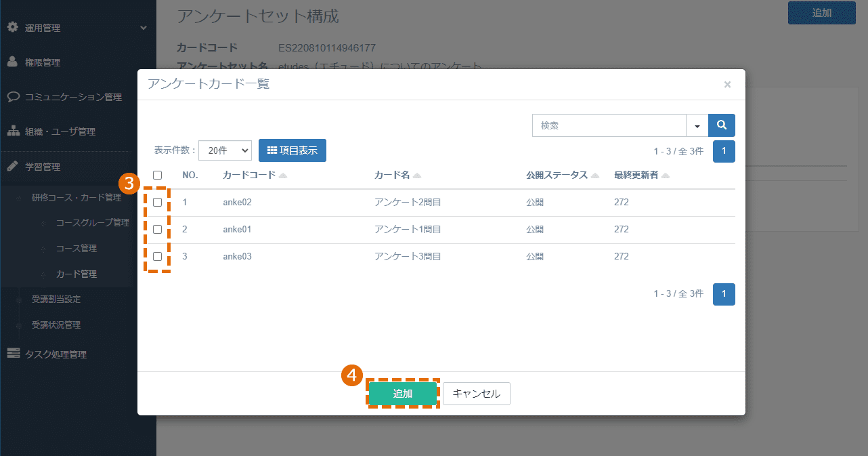Click the pencil icon beside 学習管理
This screenshot has width=868, height=456.
point(12,167)
